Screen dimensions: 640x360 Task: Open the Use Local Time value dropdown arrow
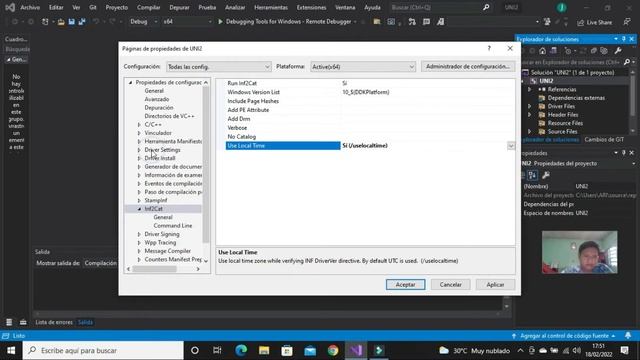(511, 146)
